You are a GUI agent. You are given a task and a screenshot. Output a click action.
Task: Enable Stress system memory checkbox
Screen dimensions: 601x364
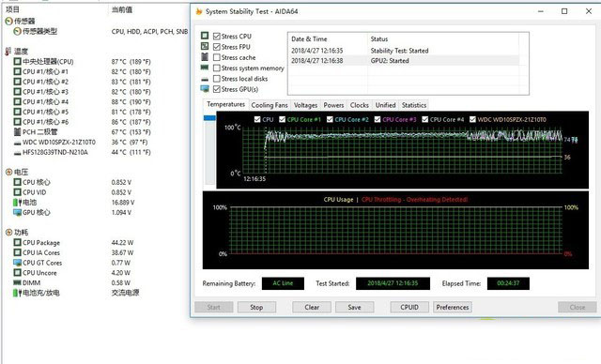tap(217, 68)
